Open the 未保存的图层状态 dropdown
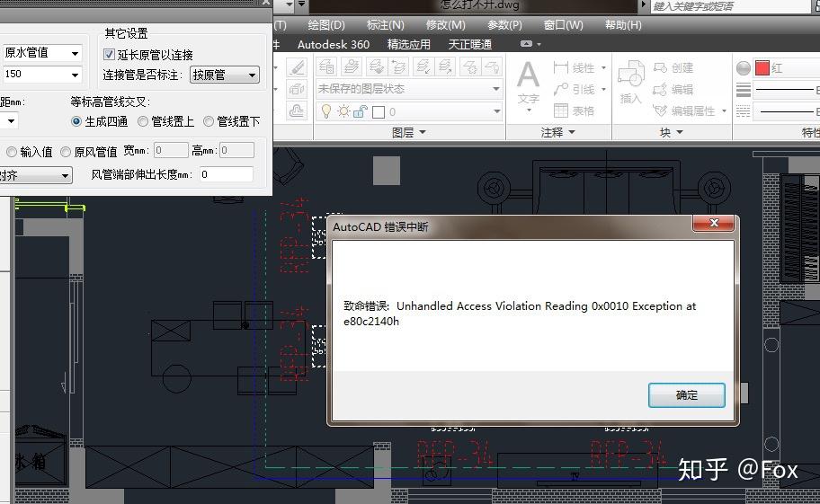820x504 pixels. (x=409, y=89)
